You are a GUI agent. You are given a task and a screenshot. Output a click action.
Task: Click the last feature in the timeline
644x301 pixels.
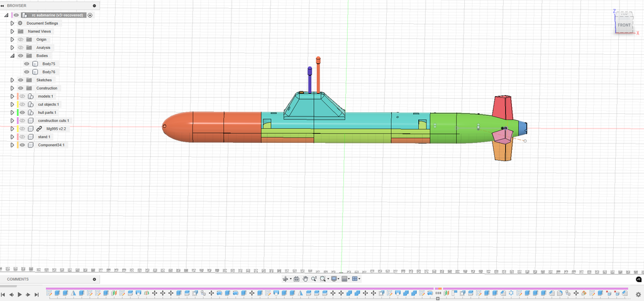coord(624,293)
